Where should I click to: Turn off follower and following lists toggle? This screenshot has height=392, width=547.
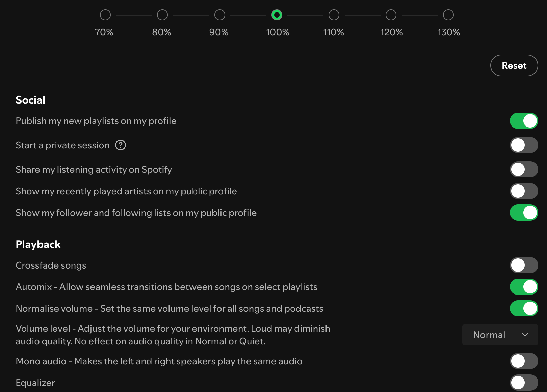pos(524,213)
